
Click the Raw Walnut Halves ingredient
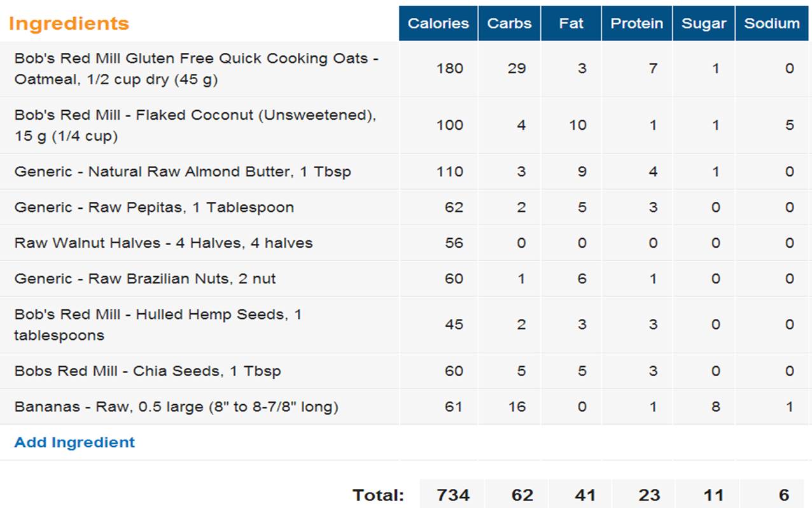(x=164, y=243)
